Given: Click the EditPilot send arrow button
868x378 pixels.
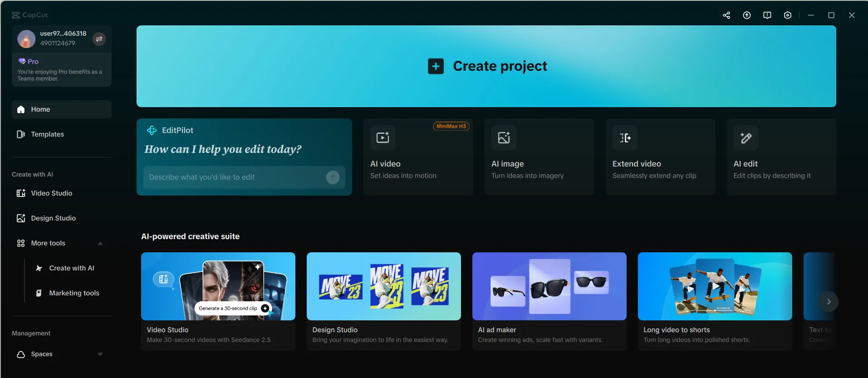Looking at the screenshot, I should tap(333, 177).
